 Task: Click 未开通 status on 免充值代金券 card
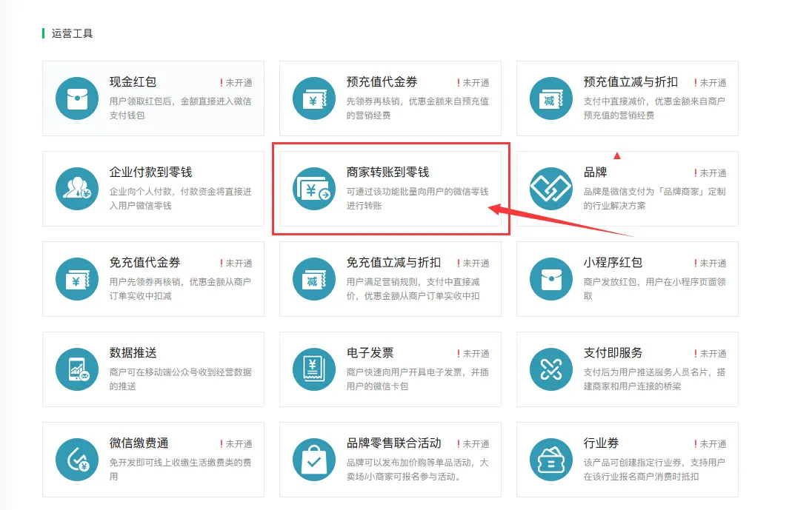[236, 264]
